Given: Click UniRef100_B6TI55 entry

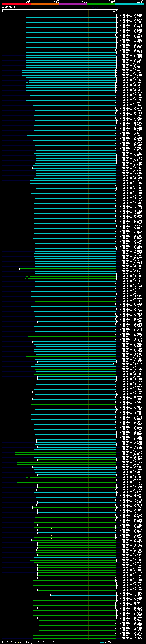Looking at the screenshot, I should (131, 596).
